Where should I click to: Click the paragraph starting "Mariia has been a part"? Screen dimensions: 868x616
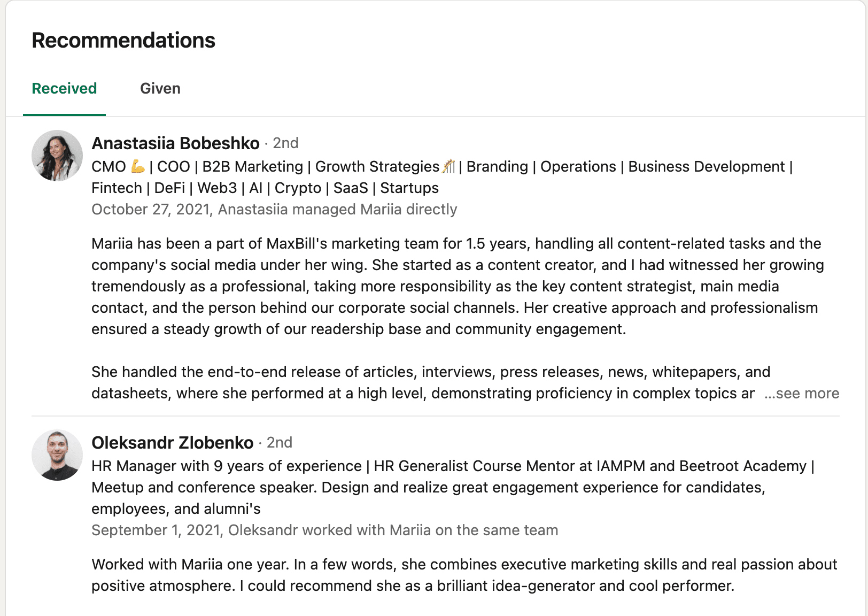click(457, 286)
